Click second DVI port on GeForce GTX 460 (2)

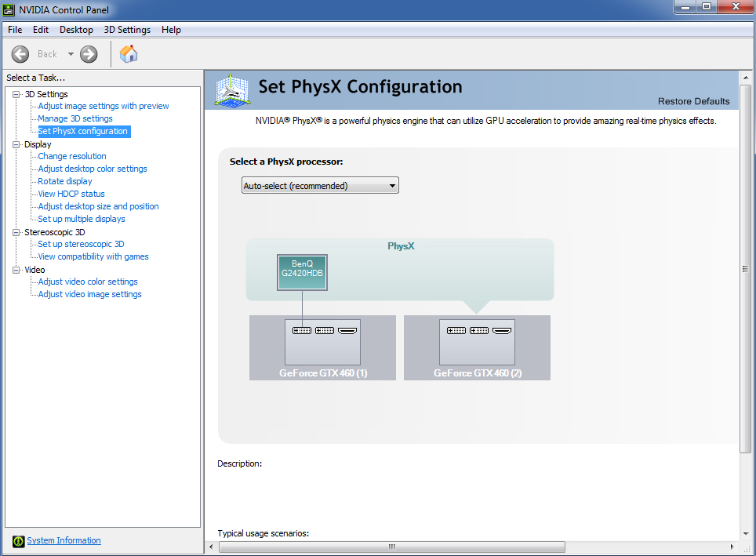(x=478, y=330)
